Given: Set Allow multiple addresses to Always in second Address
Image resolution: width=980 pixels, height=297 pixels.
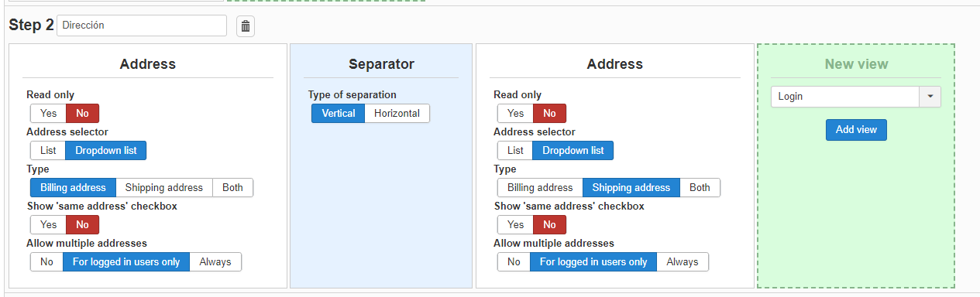Looking at the screenshot, I should pos(683,262).
